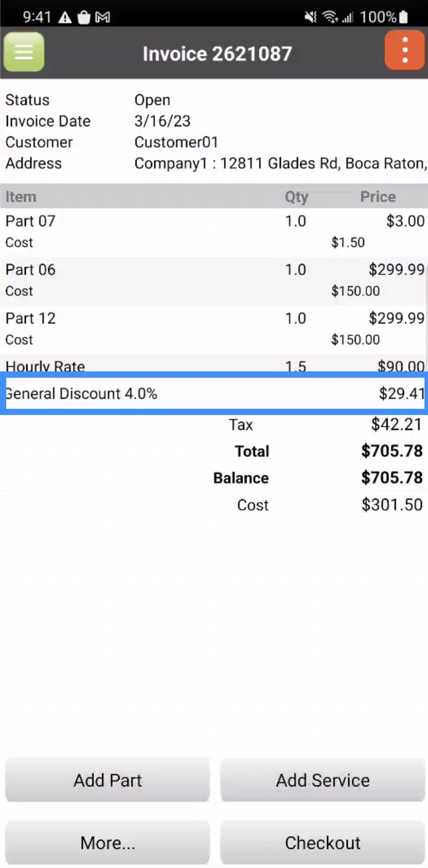
Task: Select the Part 06 line item
Action: 213,280
